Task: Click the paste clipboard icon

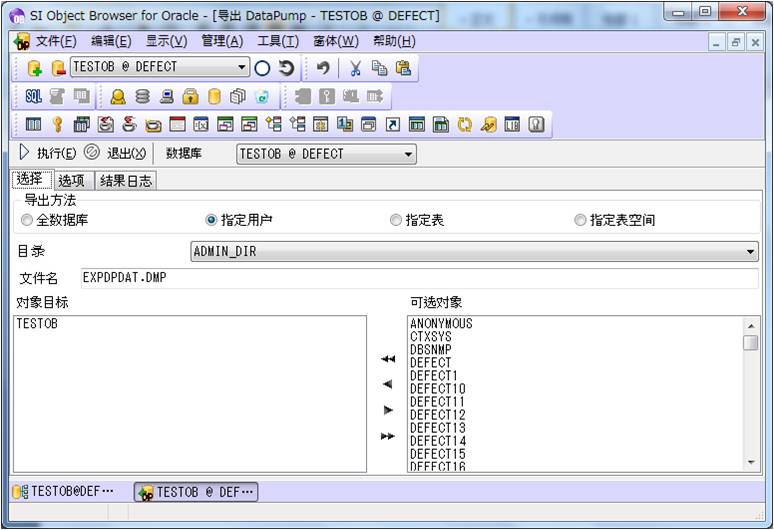Action: pos(403,68)
